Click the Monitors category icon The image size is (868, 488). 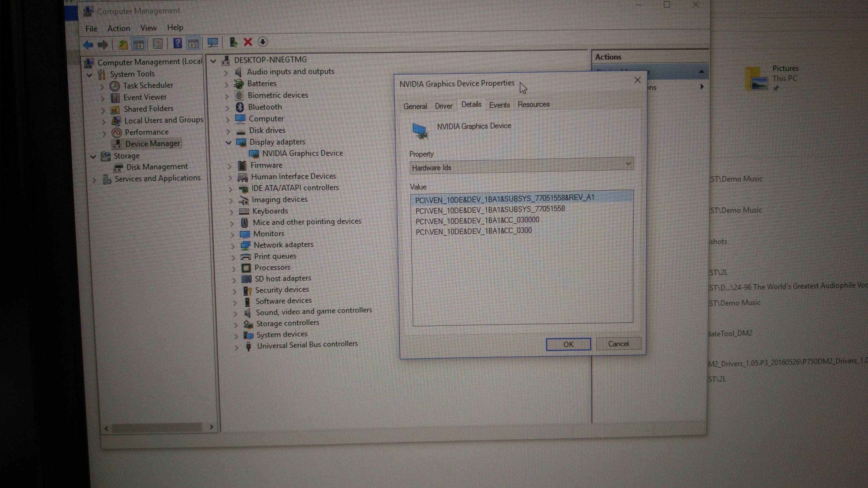pos(245,234)
